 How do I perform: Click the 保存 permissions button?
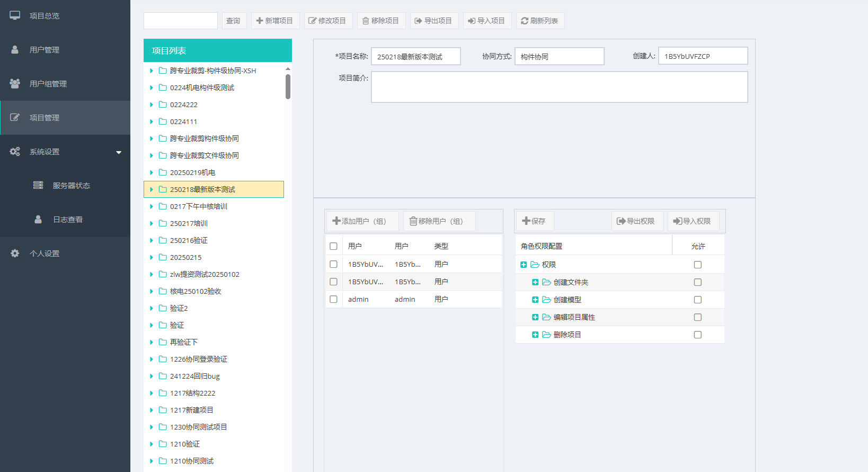535,221
